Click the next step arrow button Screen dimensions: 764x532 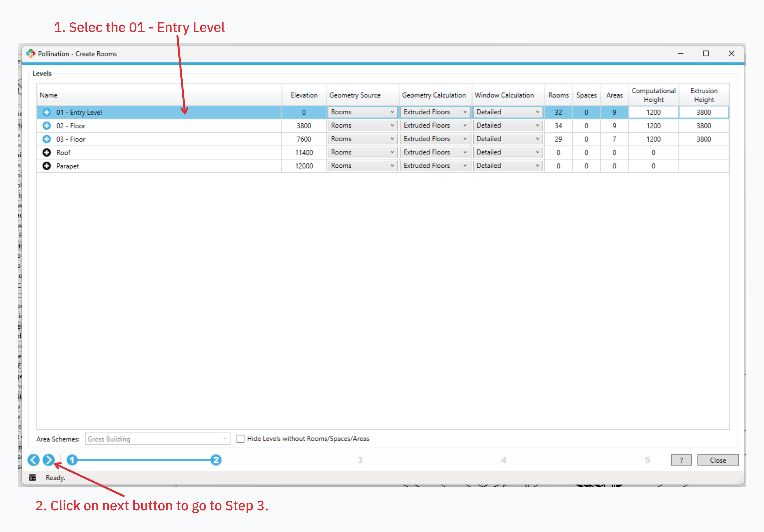pos(49,460)
